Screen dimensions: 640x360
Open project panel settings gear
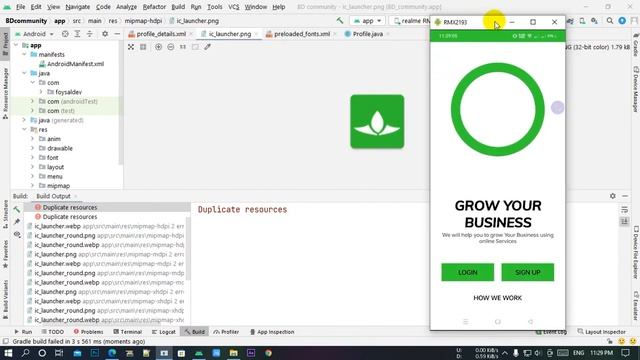[x=105, y=34]
